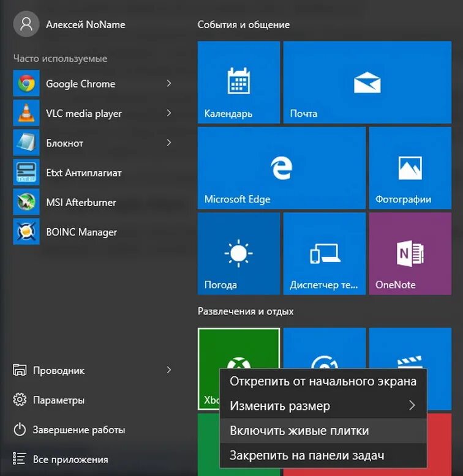Screen dimensions: 463x476
Task: Open the Фотографии tile
Action: 410,168
